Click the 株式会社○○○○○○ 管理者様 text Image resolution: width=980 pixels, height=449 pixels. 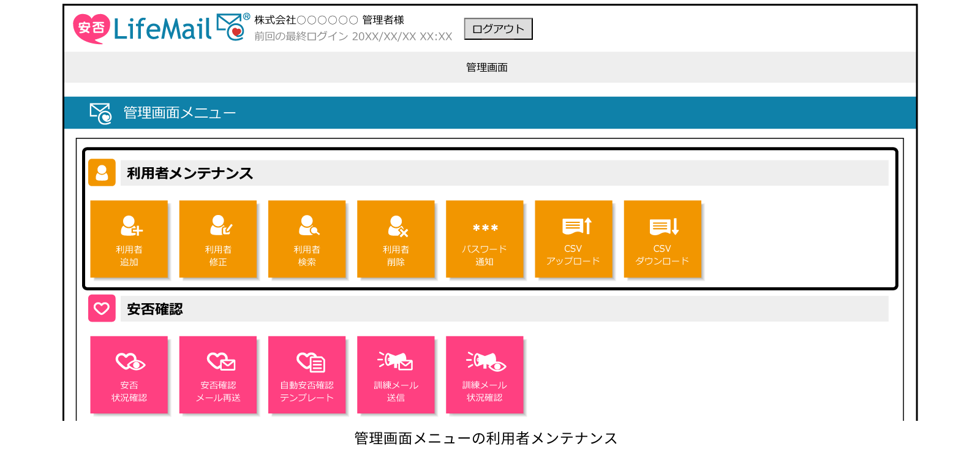[x=330, y=20]
